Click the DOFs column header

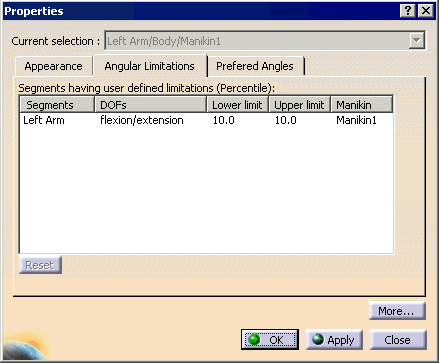[151, 105]
